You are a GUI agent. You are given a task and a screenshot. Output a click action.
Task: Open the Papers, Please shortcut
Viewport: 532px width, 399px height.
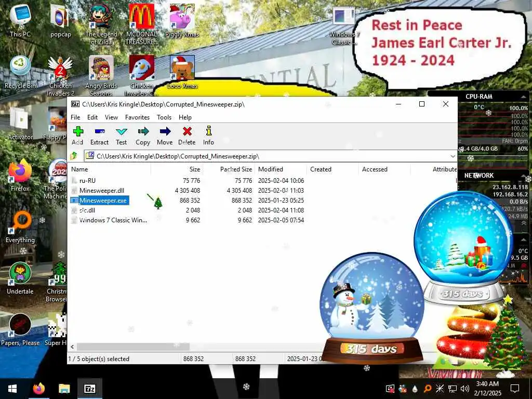click(20, 330)
